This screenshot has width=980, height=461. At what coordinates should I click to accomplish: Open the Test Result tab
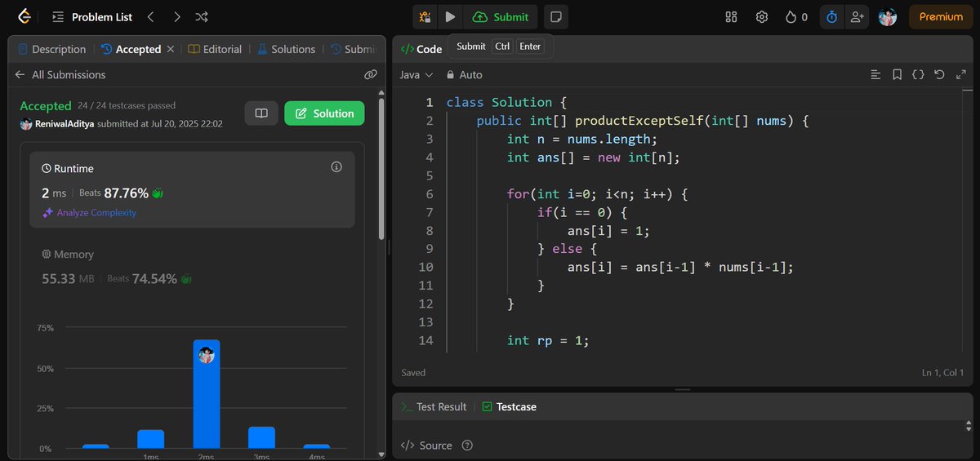click(434, 406)
